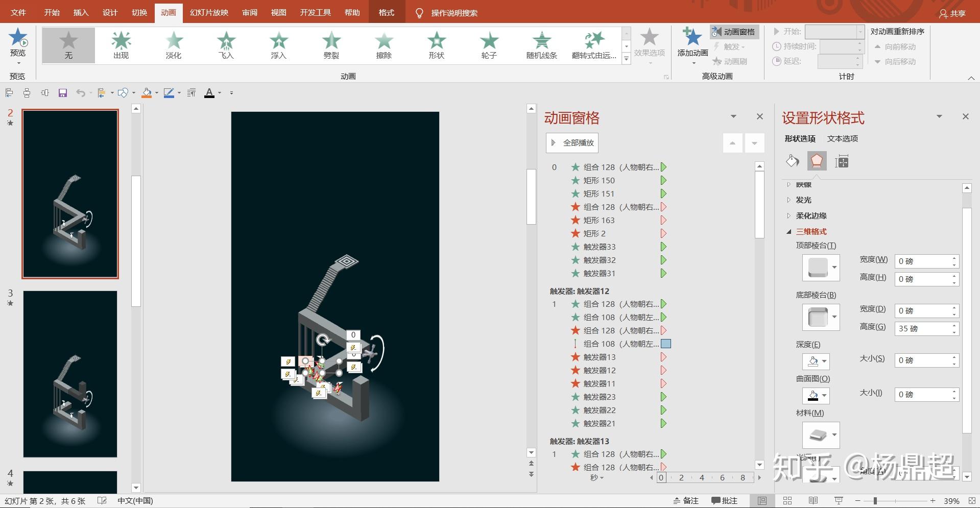Click the shape fill color swatch in quick toolbar
Screen dimensions: 980x508
pos(147,93)
